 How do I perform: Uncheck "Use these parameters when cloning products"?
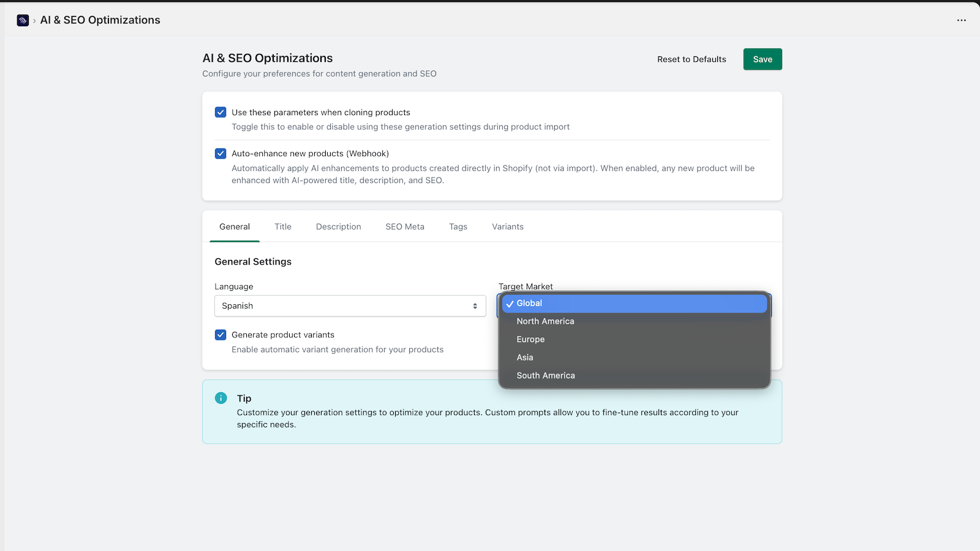221,112
